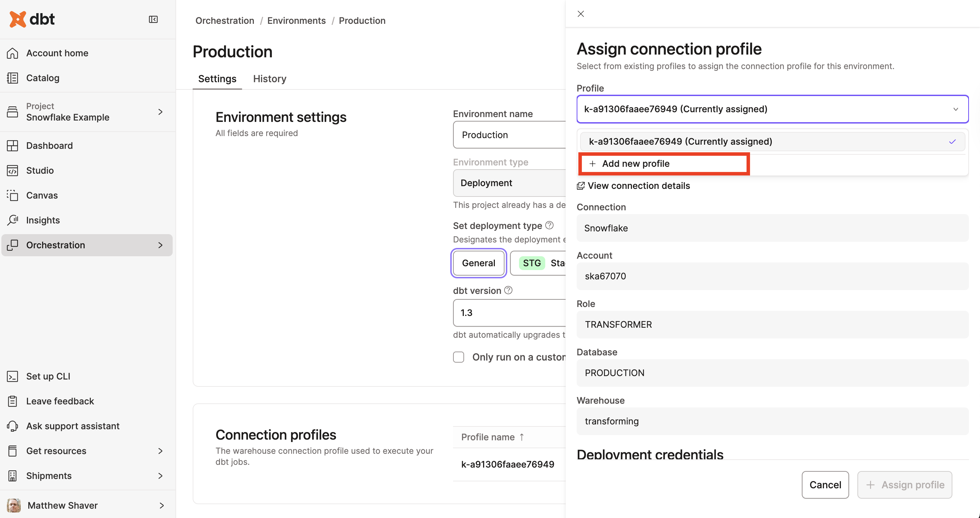Collapse the sidebar navigation
980x518 pixels.
coord(153,19)
